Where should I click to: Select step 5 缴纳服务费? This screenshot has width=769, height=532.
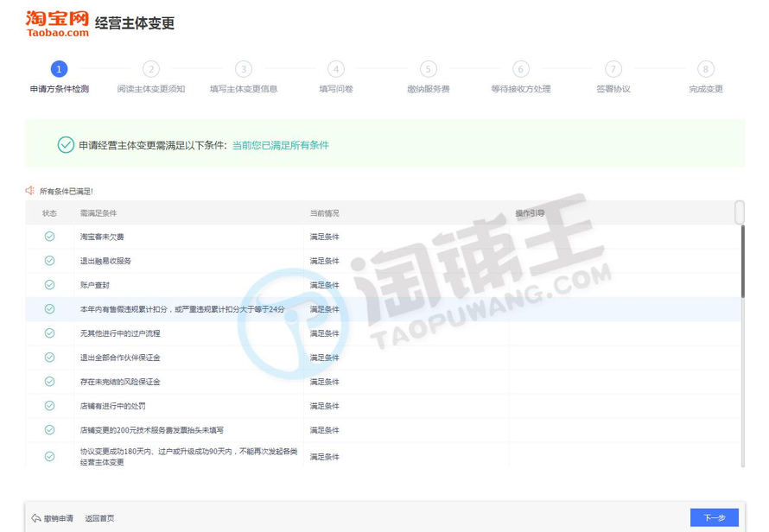point(429,69)
